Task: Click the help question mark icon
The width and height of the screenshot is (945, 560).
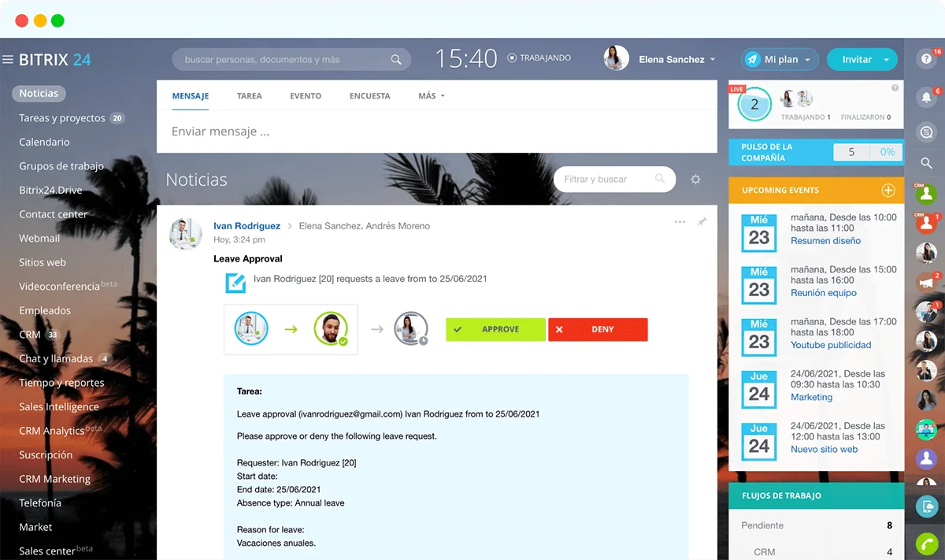Action: tap(926, 59)
